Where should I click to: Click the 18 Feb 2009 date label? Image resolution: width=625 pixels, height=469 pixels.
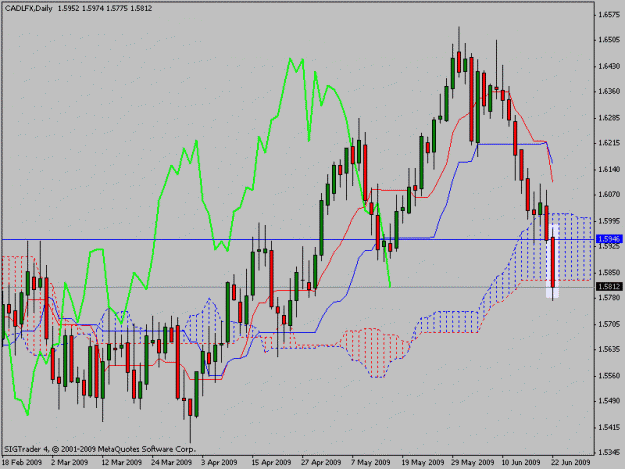tap(22, 462)
